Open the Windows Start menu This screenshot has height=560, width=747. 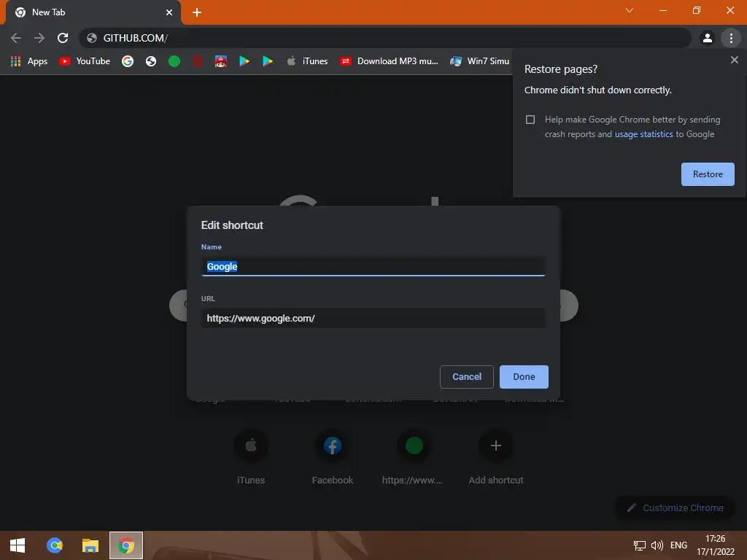(x=18, y=545)
